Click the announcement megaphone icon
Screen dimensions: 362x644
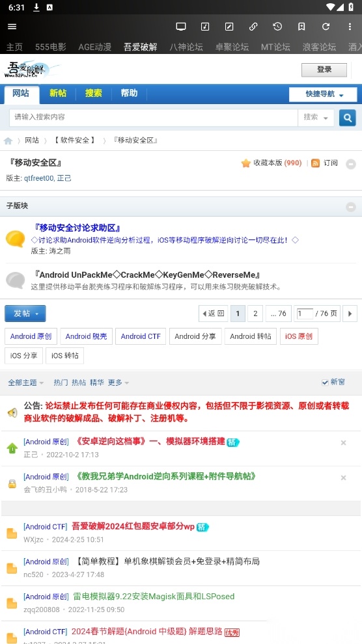pos(12,413)
